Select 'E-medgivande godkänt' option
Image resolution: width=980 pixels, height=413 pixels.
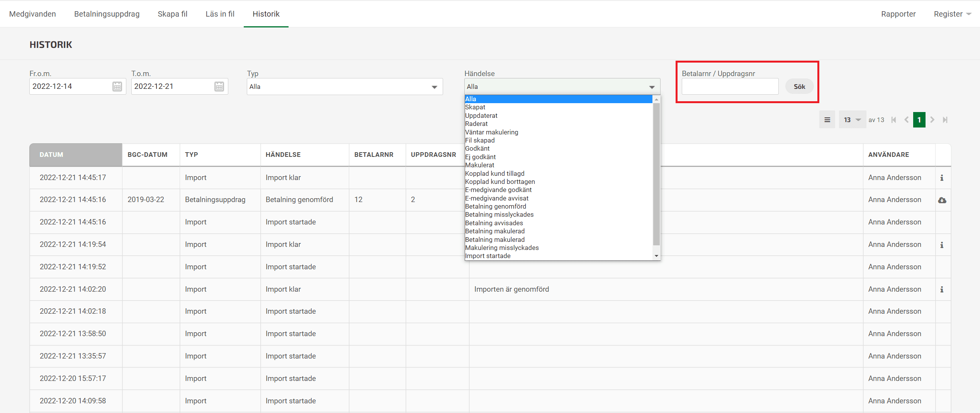[x=558, y=190]
